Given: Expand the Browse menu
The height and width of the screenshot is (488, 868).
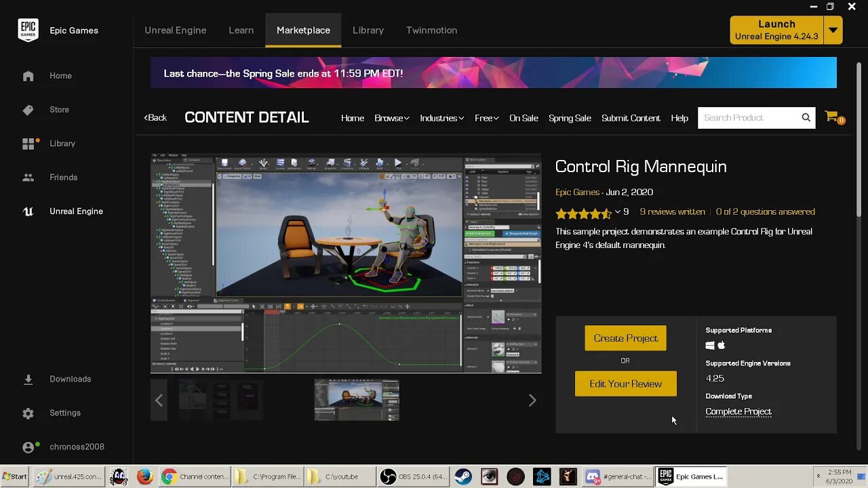Looking at the screenshot, I should tap(392, 118).
